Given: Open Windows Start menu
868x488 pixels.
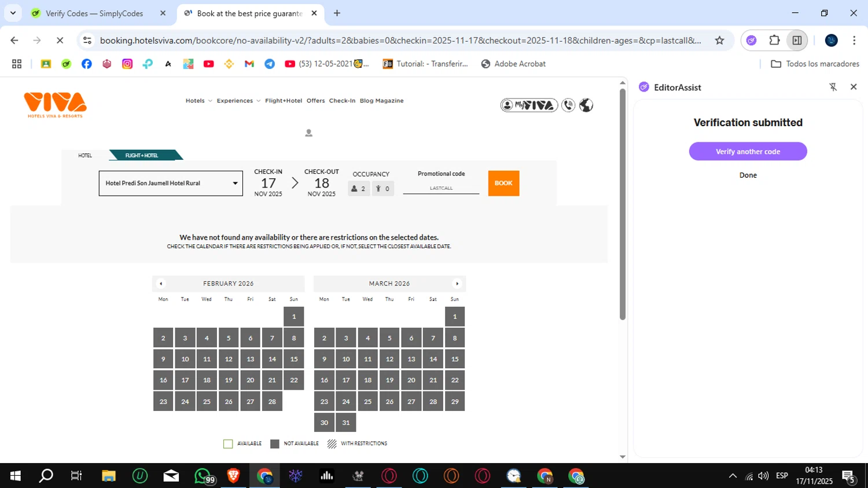Looking at the screenshot, I should click(x=16, y=476).
